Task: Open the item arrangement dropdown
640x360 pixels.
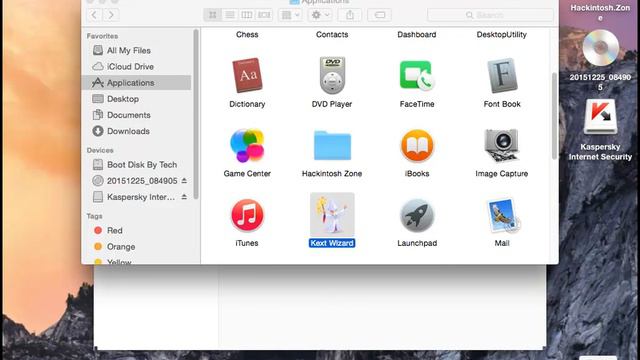Action: pyautogui.click(x=290, y=15)
